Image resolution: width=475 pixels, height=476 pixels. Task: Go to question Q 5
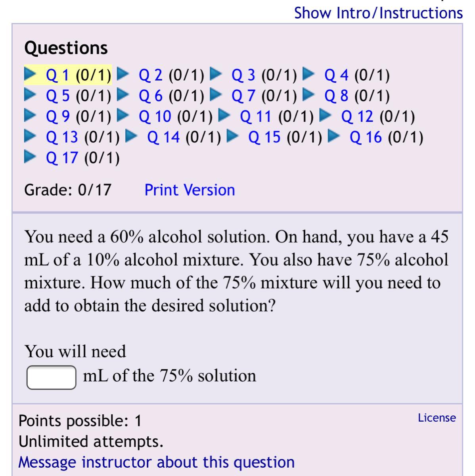coord(58,95)
